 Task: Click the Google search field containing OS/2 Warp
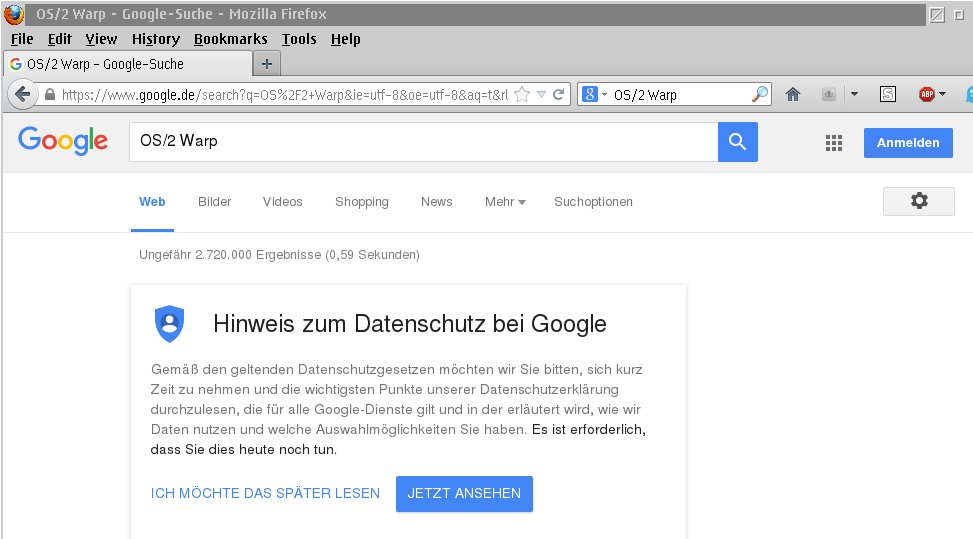pyautogui.click(x=424, y=141)
